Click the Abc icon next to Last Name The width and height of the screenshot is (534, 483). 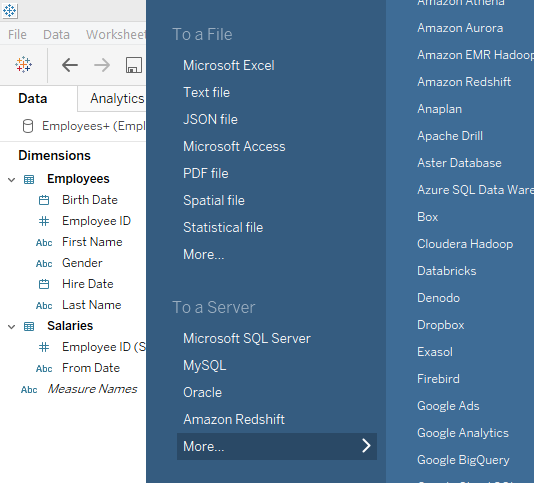coord(44,306)
